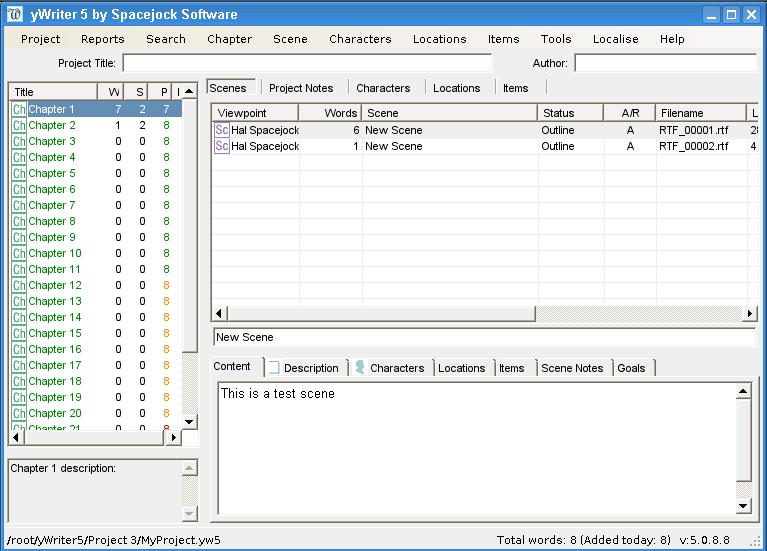Click the Sc icon of the 1-word scene
This screenshot has width=767, height=551.
tap(222, 146)
